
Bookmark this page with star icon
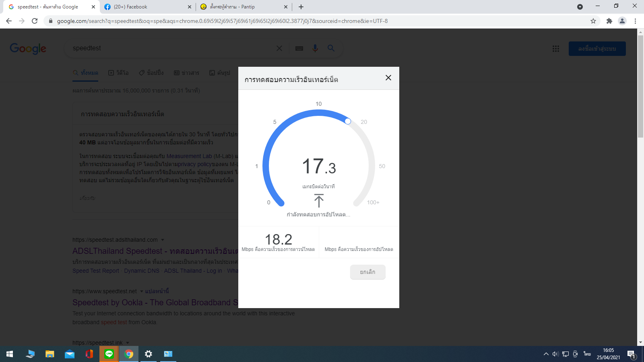click(x=593, y=21)
